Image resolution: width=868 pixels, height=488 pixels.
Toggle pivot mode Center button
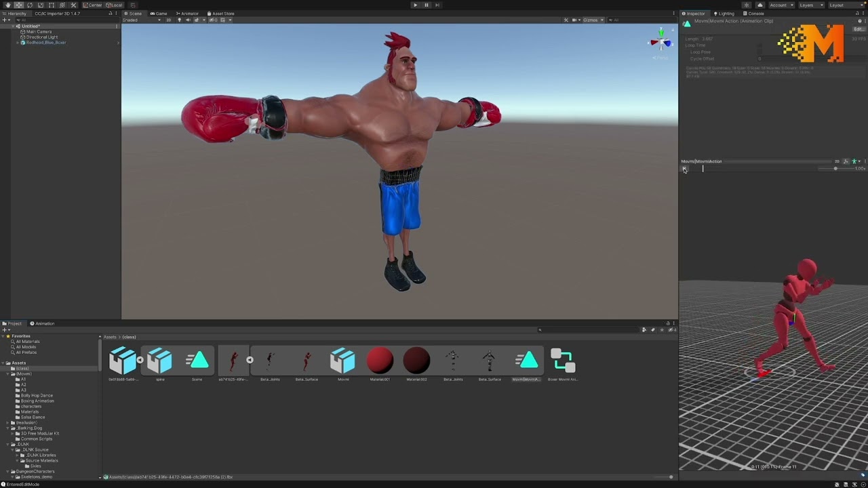coord(92,5)
